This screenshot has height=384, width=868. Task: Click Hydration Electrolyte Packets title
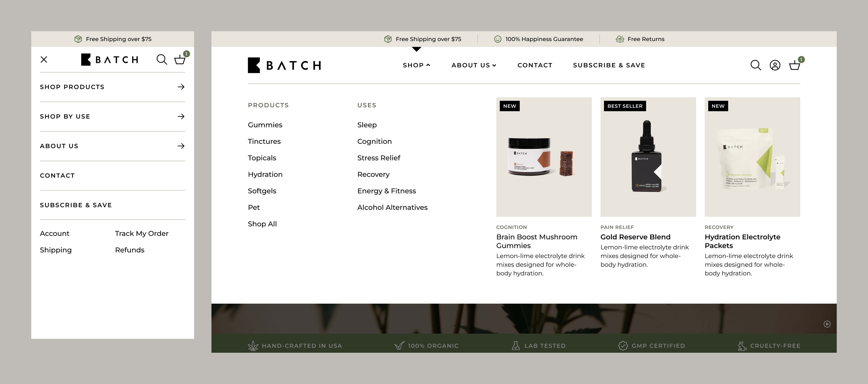pyautogui.click(x=742, y=241)
